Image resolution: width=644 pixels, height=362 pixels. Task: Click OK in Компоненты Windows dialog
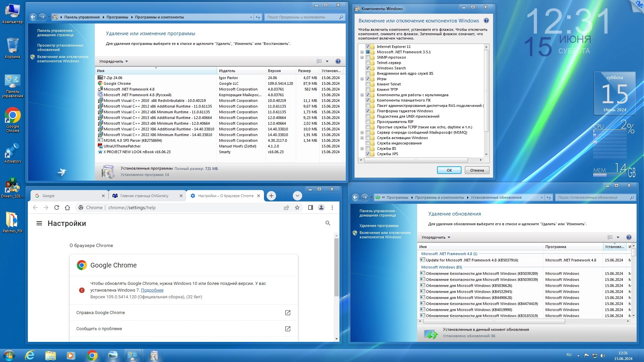tap(449, 170)
